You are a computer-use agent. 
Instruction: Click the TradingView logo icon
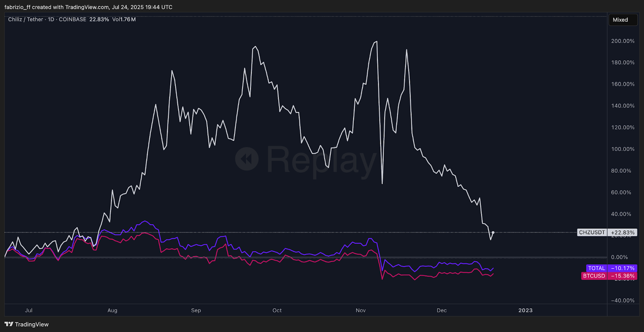click(9, 324)
